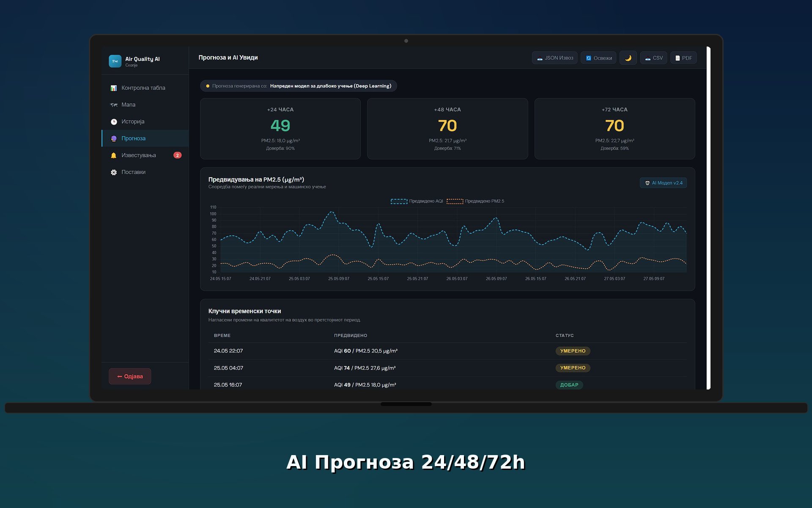Click the 24.05 22:07 table row time

click(x=228, y=351)
